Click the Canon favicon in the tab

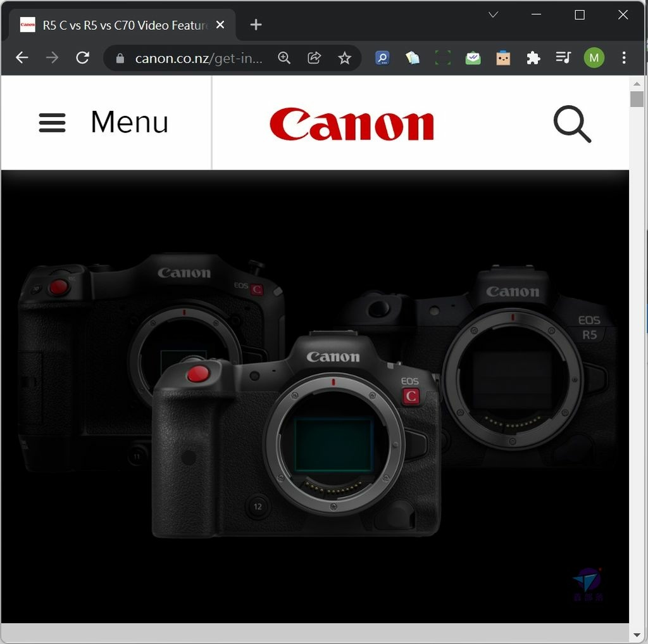click(28, 25)
